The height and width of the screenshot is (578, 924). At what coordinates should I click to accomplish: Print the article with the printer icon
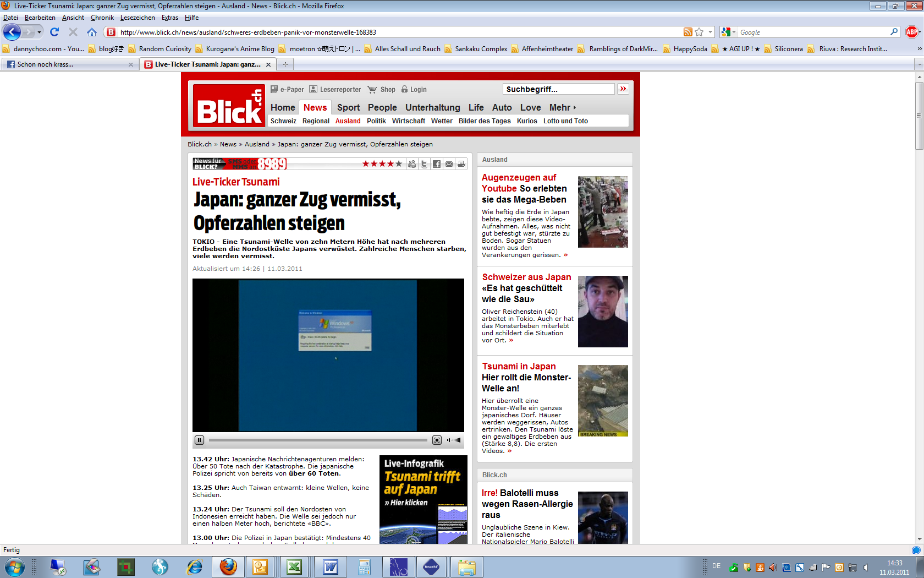pyautogui.click(x=461, y=164)
